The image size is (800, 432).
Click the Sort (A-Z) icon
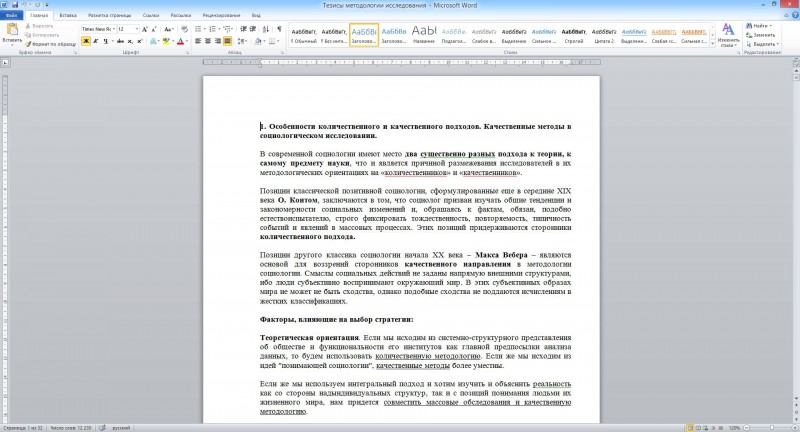266,29
